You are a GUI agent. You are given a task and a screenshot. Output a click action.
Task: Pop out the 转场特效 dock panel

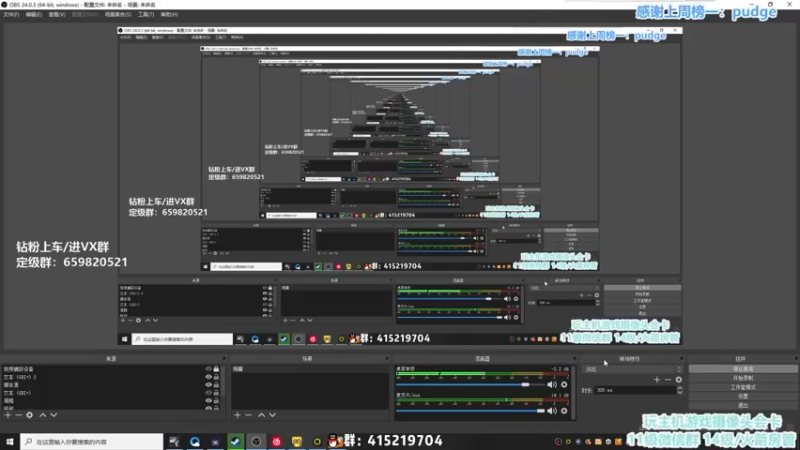[682, 359]
